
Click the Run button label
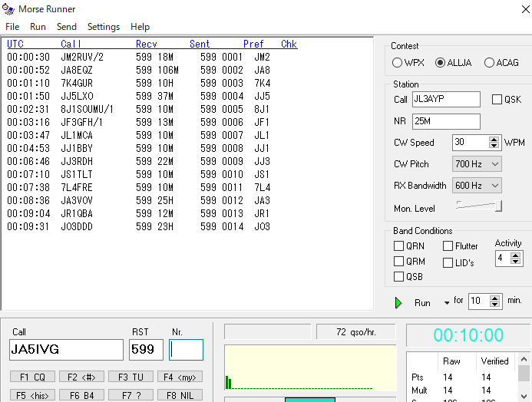coord(422,303)
